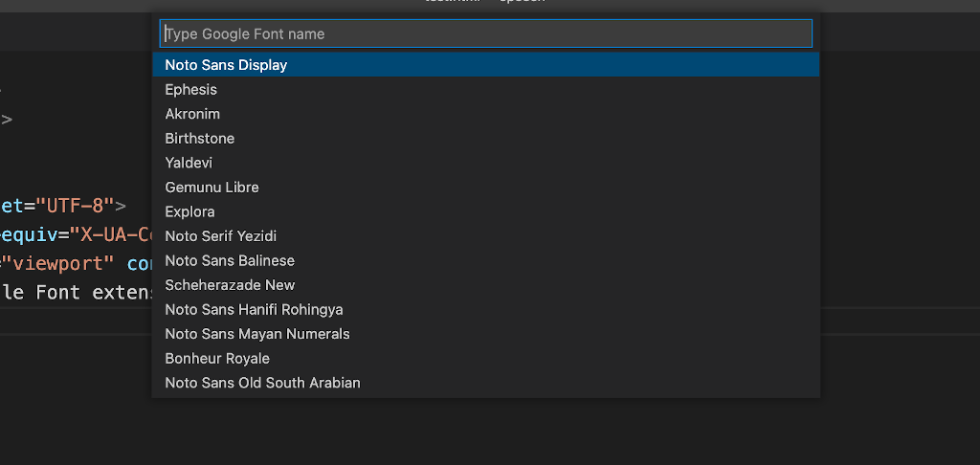The height and width of the screenshot is (465, 980).
Task: Choose Noto Sans Hanifi Rohingya
Action: pos(485,309)
